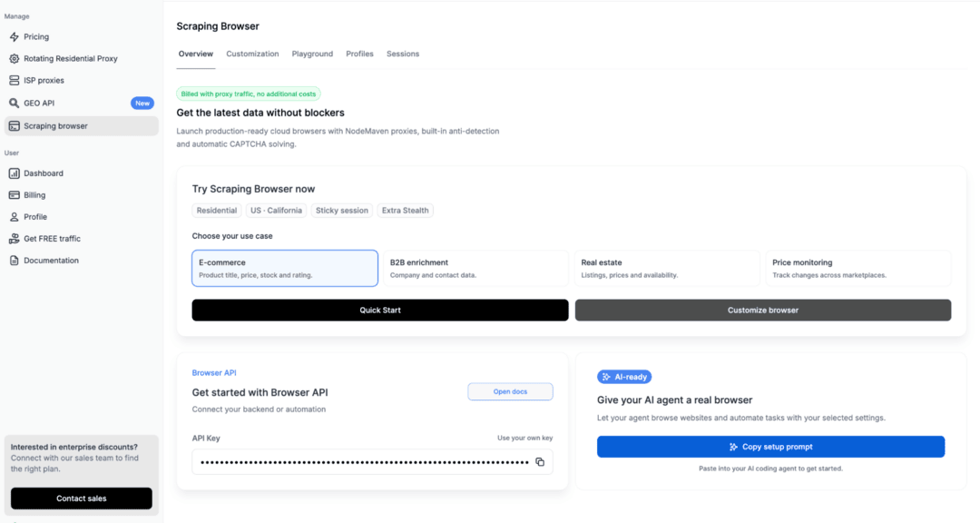Image resolution: width=980 pixels, height=523 pixels.
Task: Open Get FREE traffic page
Action: coord(82,239)
